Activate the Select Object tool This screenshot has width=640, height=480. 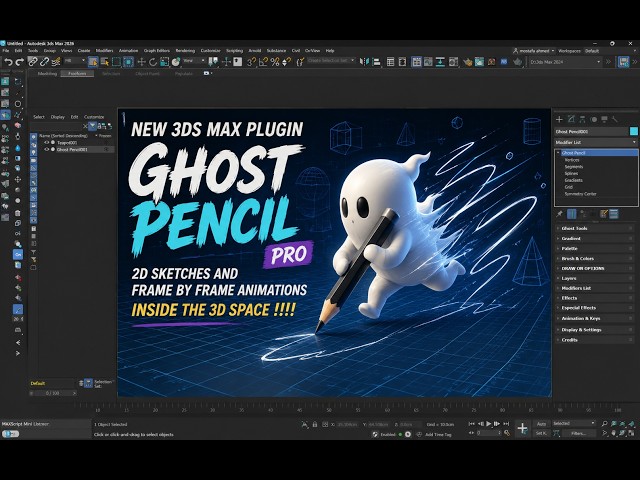(x=93, y=62)
